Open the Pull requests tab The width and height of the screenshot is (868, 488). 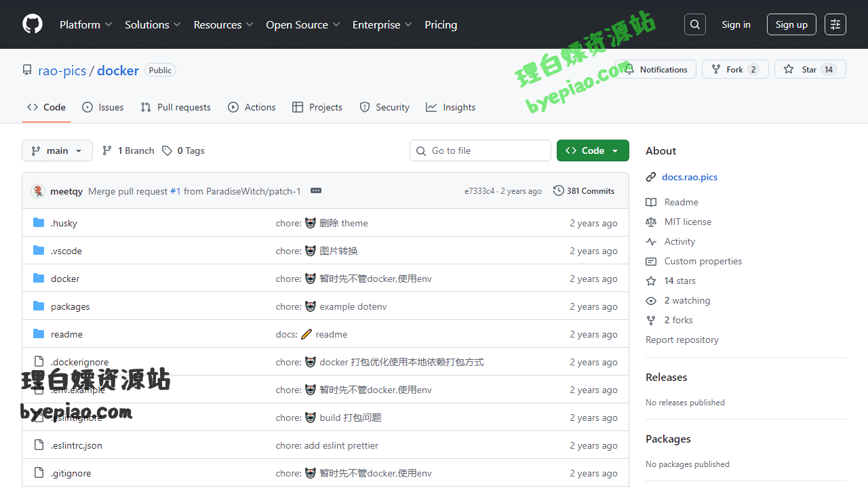point(176,107)
